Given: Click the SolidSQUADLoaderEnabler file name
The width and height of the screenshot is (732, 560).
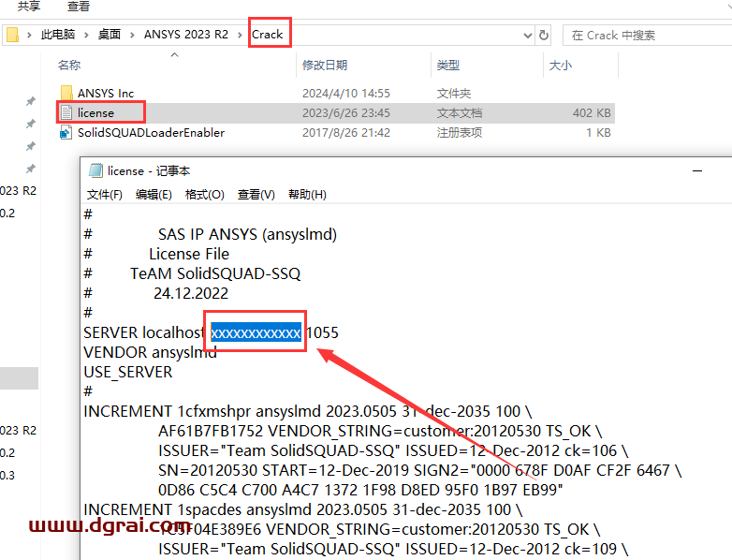Looking at the screenshot, I should click(151, 133).
